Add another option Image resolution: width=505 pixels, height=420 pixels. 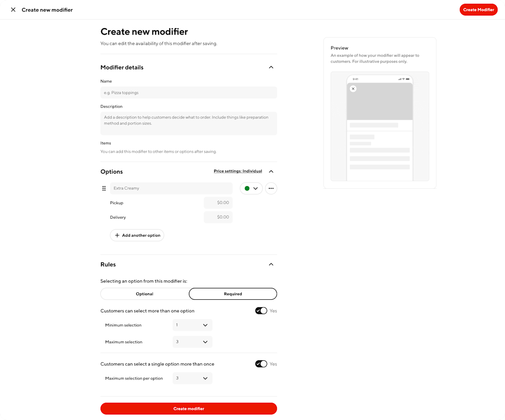coord(137,235)
